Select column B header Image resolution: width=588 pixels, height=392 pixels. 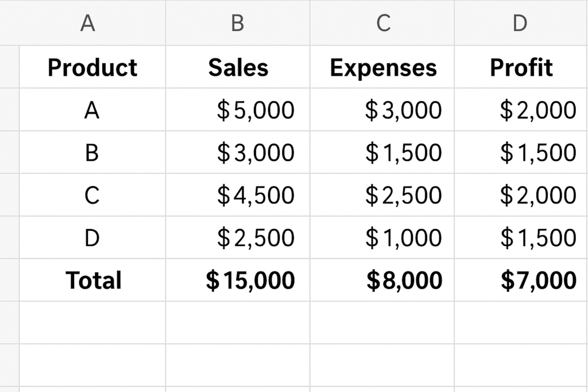[238, 22]
